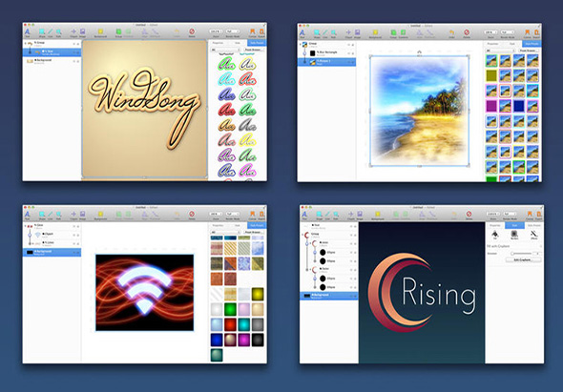
Task: Click the Image toolbar icon in the Wi-Fi window
Action: (83, 215)
